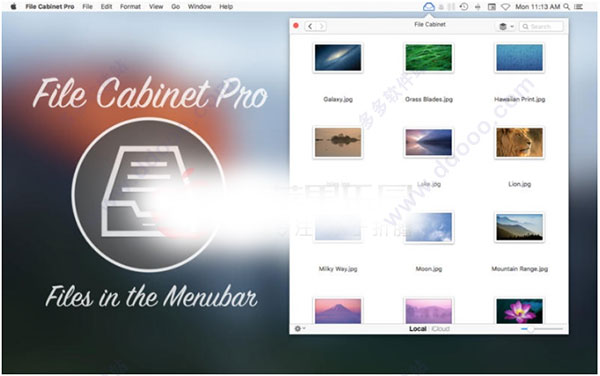
Task: Click the Mountain Range.jpg file name
Action: [x=519, y=269]
